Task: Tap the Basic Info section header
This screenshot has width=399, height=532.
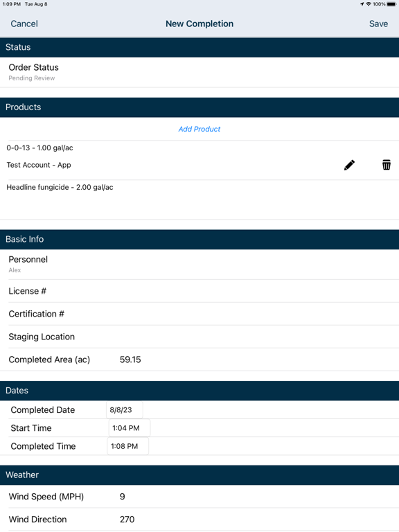Action: tap(199, 239)
